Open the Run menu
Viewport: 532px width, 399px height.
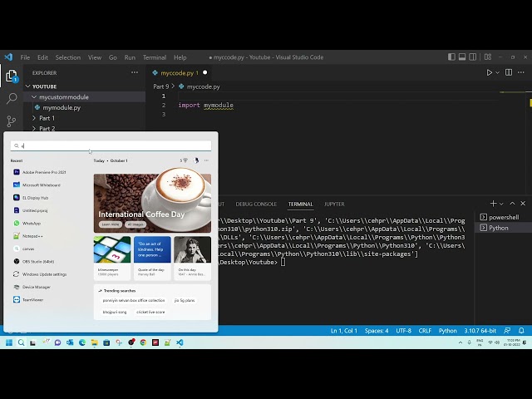(x=130, y=57)
